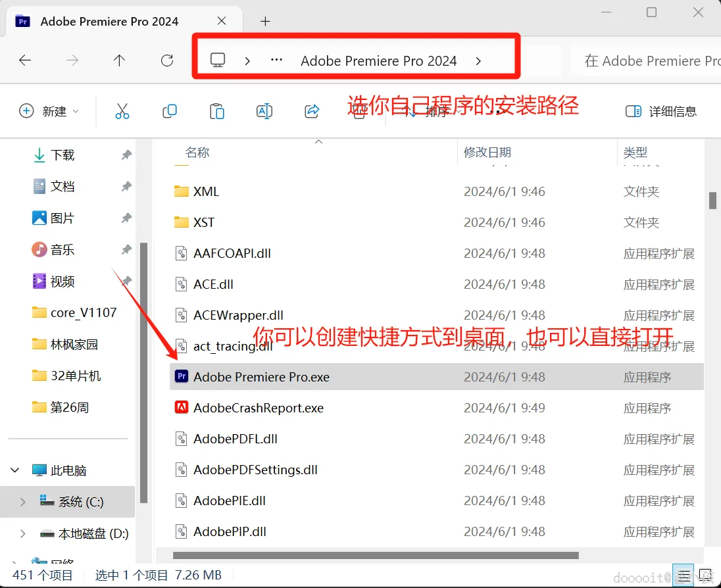721x588 pixels.
Task: Open core_V1107 folder in sidebar
Action: click(x=74, y=312)
